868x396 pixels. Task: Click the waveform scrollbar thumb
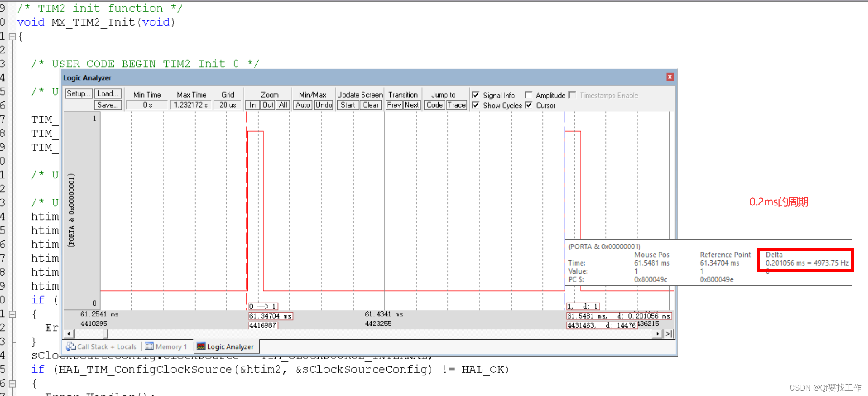tap(106, 334)
